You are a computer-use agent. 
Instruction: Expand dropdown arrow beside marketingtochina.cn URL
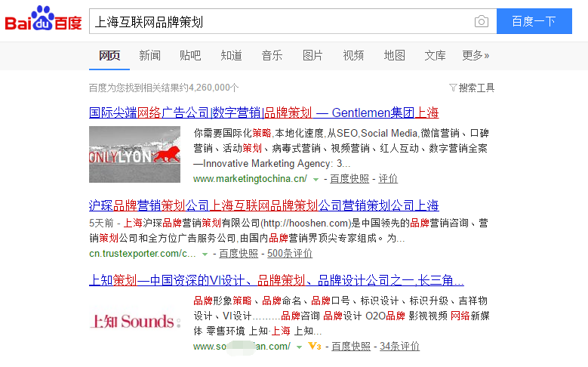pyautogui.click(x=316, y=180)
